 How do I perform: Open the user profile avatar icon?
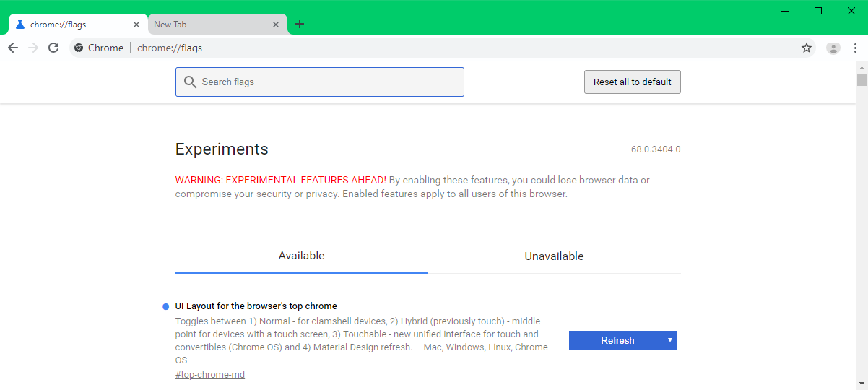(833, 48)
